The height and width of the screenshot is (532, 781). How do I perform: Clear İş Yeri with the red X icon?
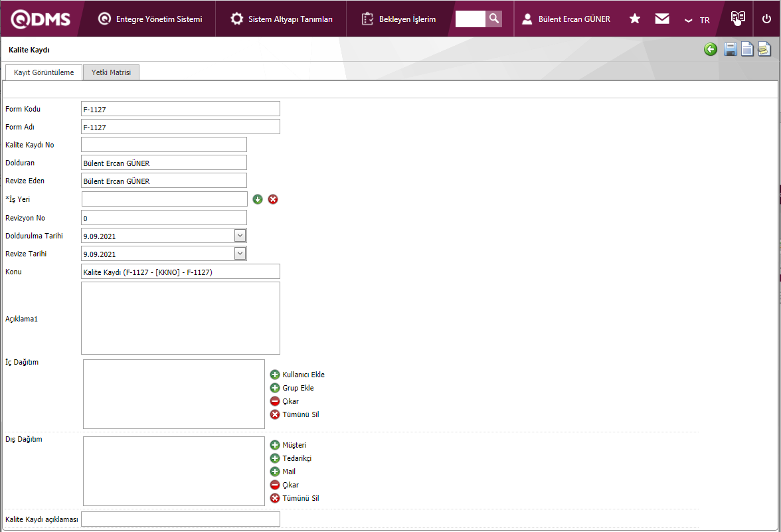pyautogui.click(x=273, y=199)
